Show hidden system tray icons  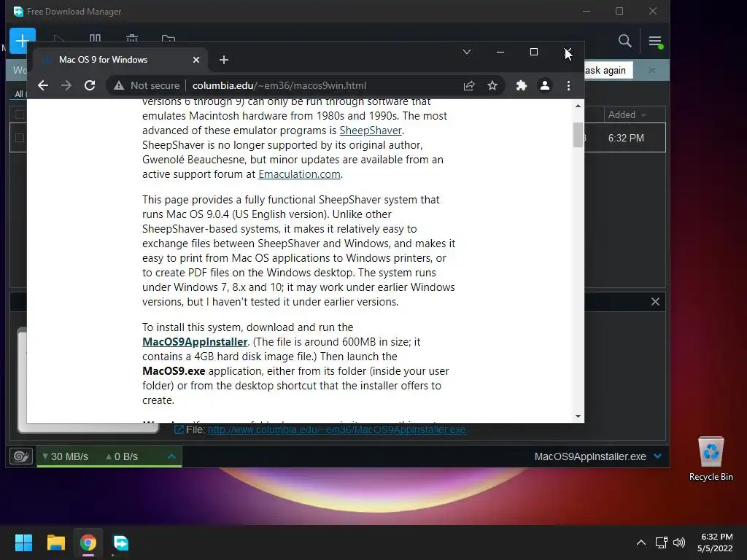point(641,542)
